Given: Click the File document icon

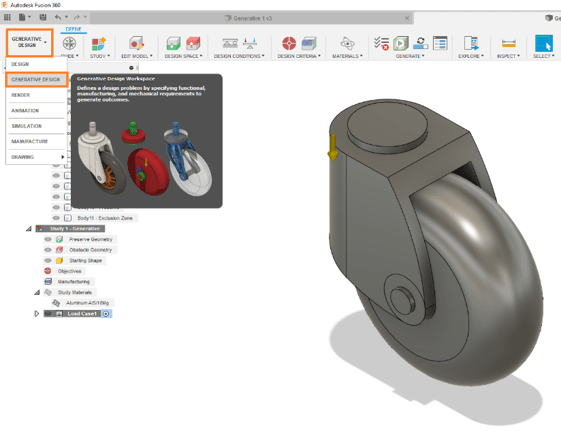Looking at the screenshot, I should pyautogui.click(x=22, y=17).
